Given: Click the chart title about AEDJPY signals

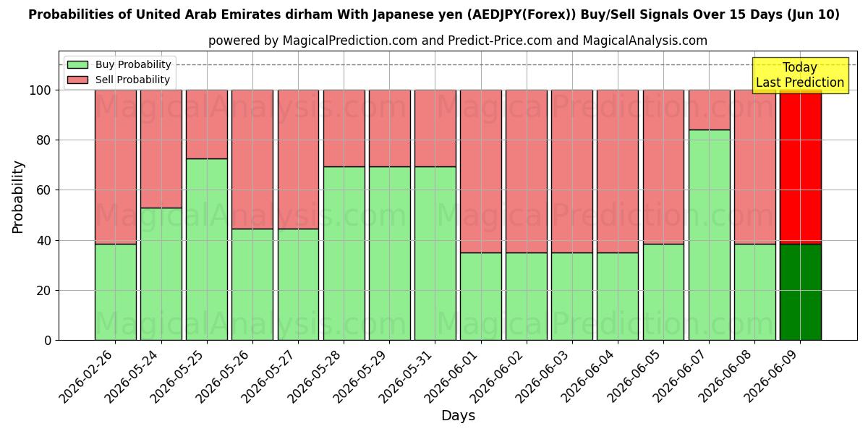Looking at the screenshot, I should (434, 14).
